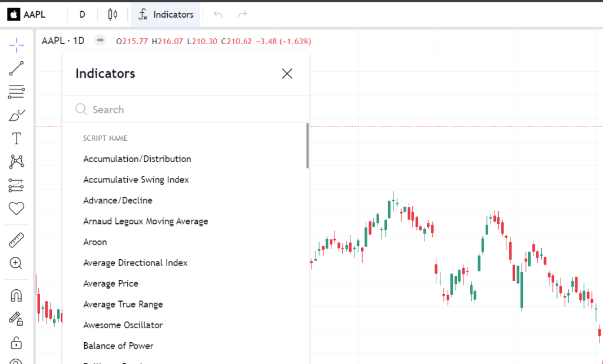Viewport: 603px width, 364px height.
Task: Open the chart patterns tool
Action: pos(16,161)
